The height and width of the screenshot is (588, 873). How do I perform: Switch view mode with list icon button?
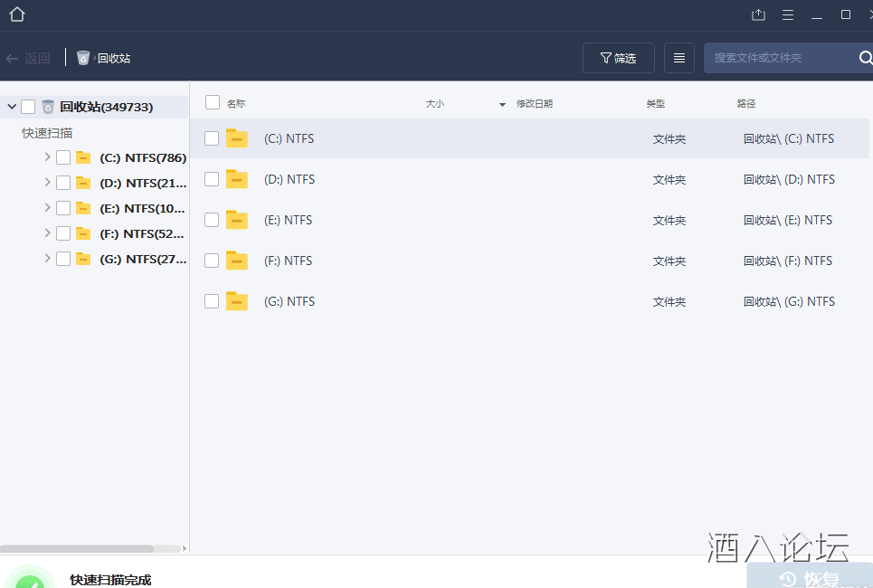pyautogui.click(x=679, y=58)
